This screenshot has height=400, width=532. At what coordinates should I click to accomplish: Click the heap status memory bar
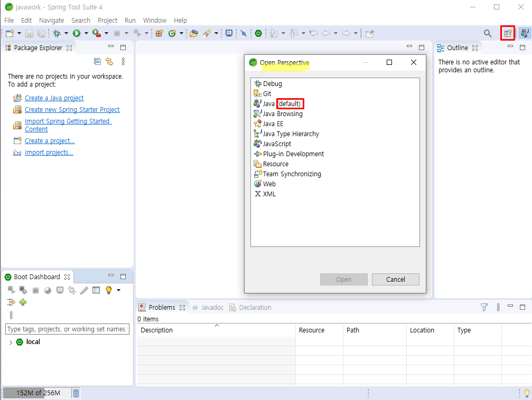(x=38, y=393)
